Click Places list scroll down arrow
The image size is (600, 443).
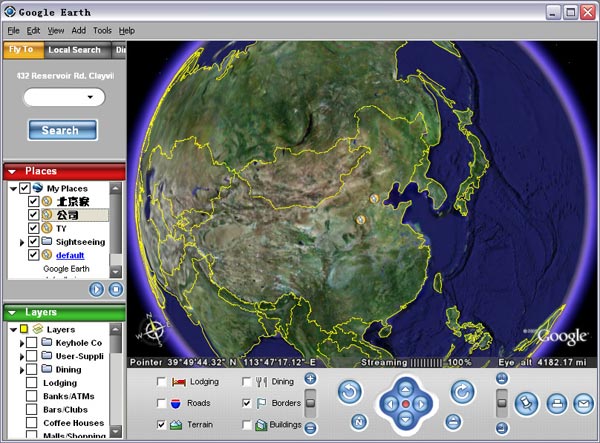pyautogui.click(x=116, y=272)
